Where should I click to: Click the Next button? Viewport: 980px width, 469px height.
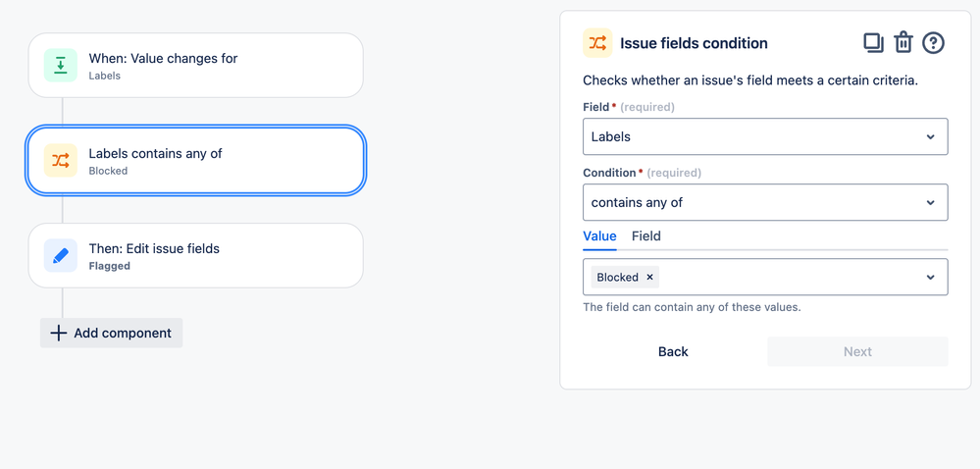coord(857,351)
